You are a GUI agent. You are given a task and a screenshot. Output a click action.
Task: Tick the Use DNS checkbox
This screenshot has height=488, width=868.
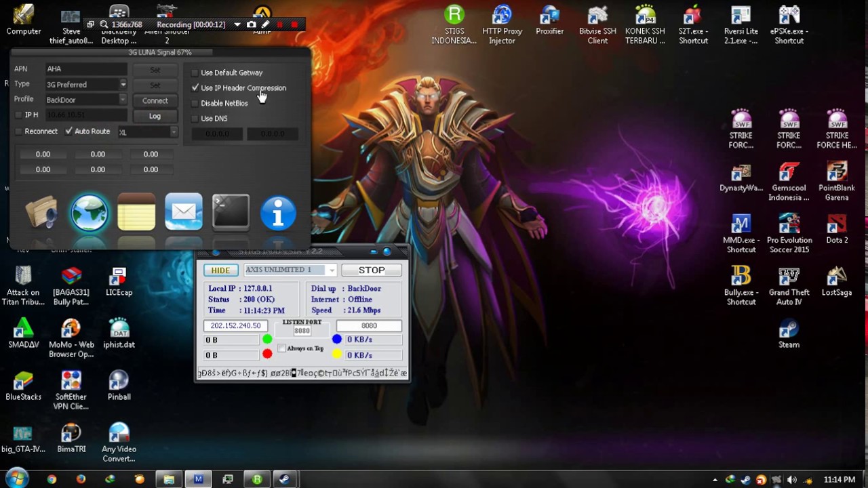point(195,119)
